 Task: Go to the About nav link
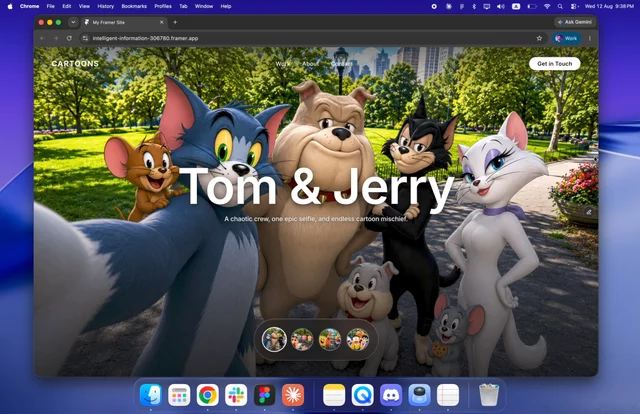[310, 64]
